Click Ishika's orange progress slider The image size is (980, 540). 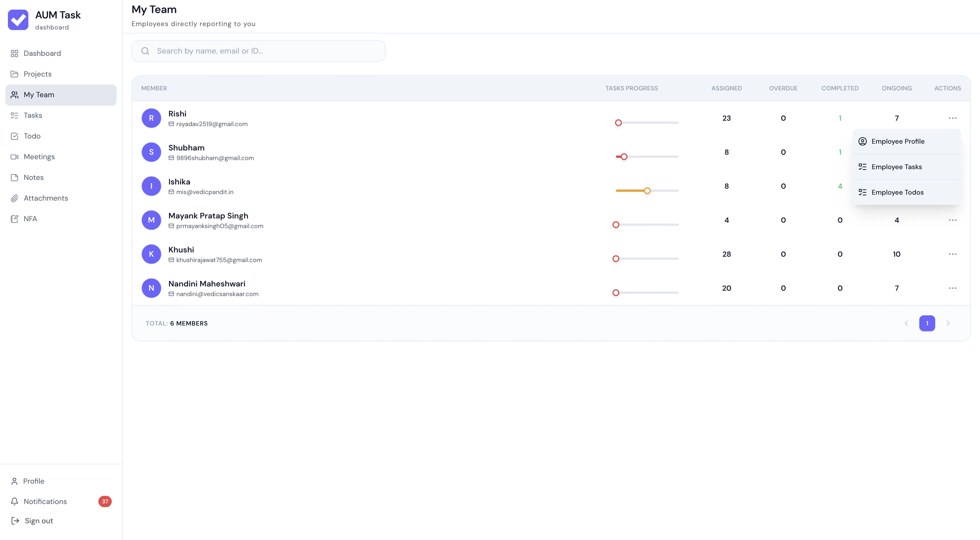[647, 191]
